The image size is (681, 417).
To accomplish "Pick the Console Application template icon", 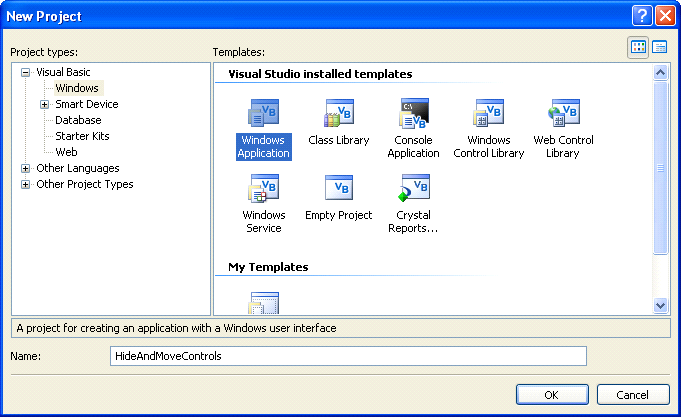I will (414, 113).
